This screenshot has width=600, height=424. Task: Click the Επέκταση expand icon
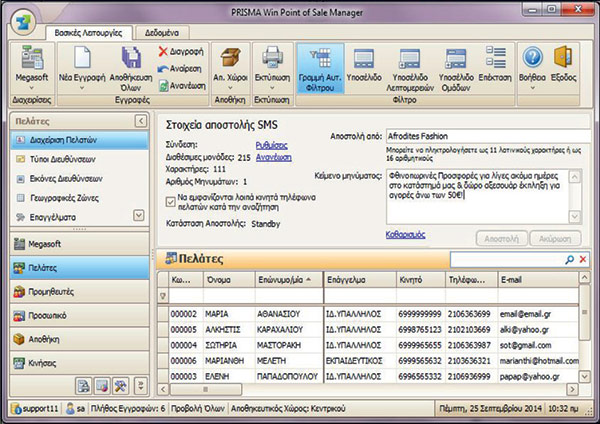pyautogui.click(x=496, y=57)
